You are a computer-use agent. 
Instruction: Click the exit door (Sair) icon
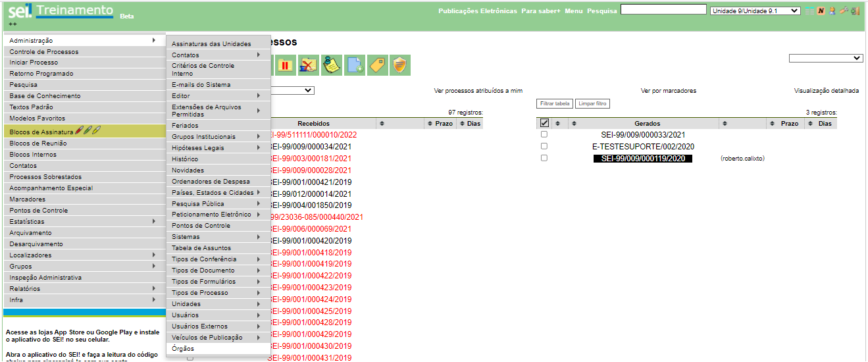click(x=855, y=11)
